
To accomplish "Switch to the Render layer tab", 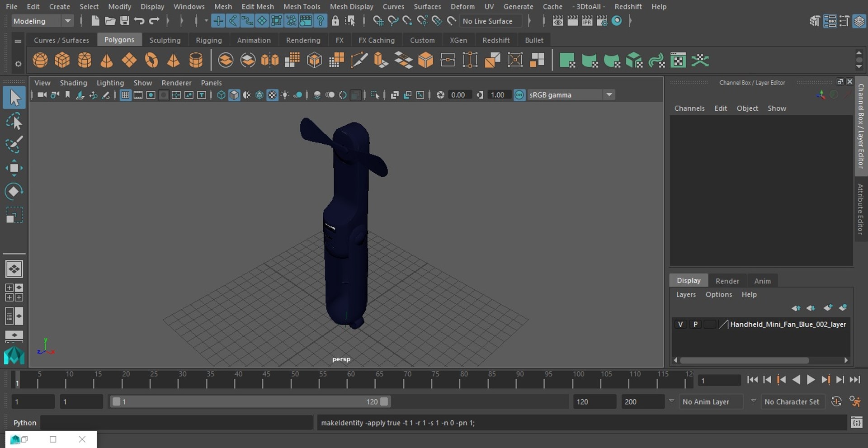I will pos(727,281).
